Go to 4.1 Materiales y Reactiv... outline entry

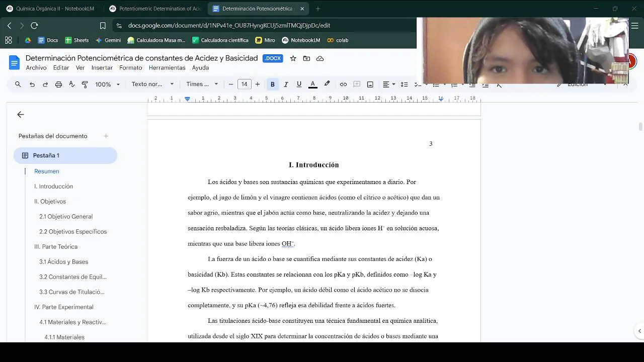[73, 322]
